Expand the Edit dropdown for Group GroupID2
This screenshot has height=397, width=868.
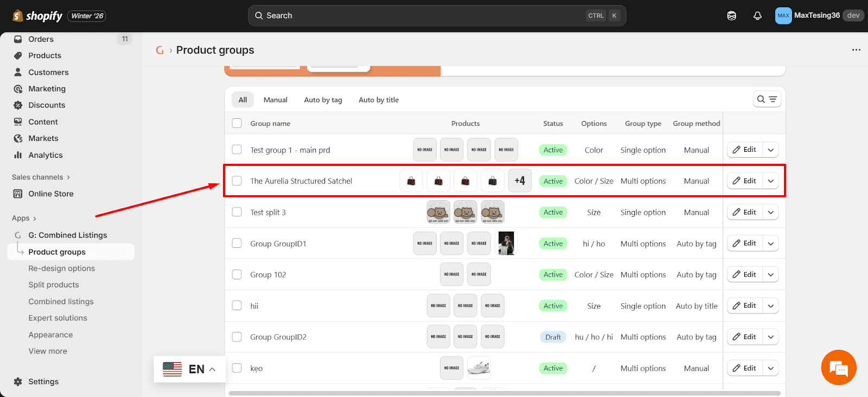[771, 337]
